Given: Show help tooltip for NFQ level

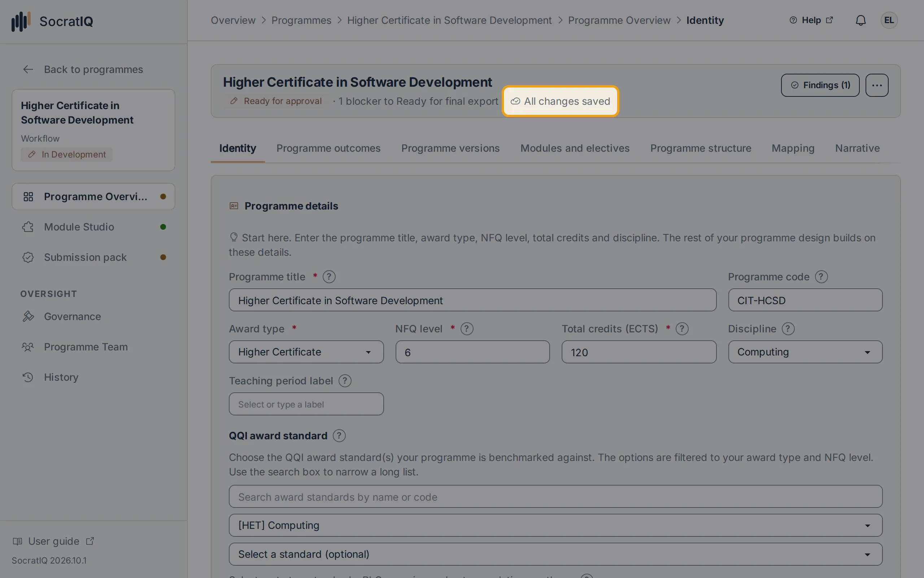Looking at the screenshot, I should pyautogui.click(x=467, y=329).
